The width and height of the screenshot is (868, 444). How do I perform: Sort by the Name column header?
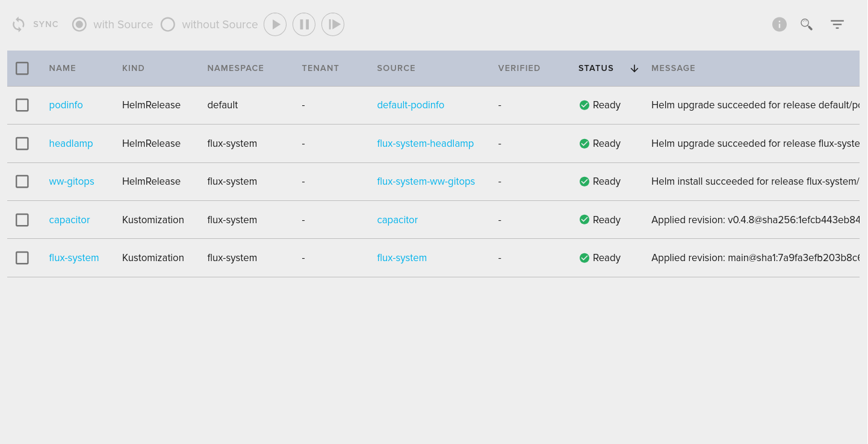click(x=63, y=69)
